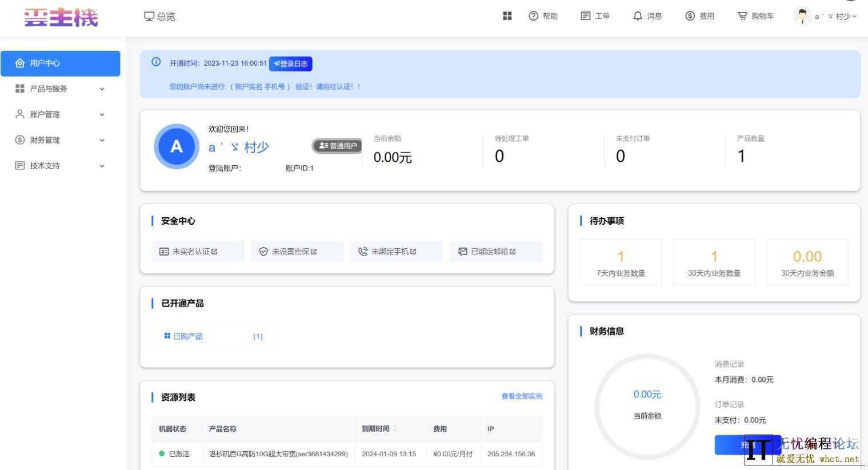Open the 工单 ticket icon in top bar
868x470 pixels.
tap(586, 15)
